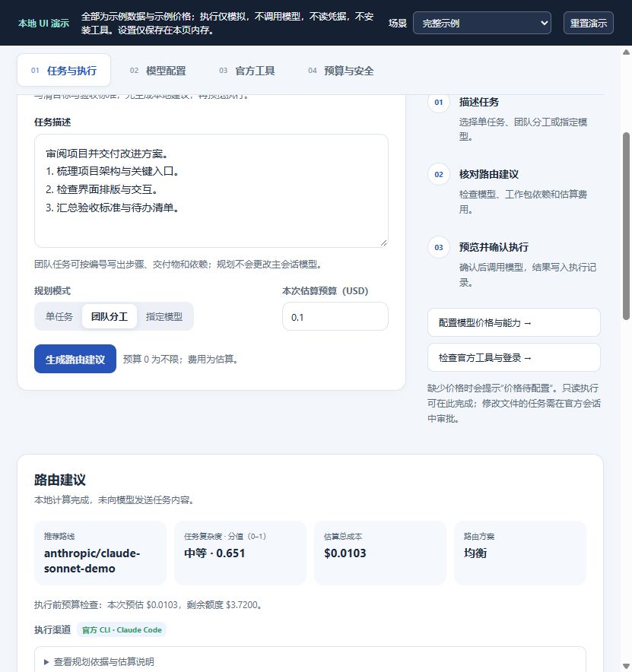This screenshot has width=632, height=672.
Task: Select the 指定模型 planning mode
Action: tap(164, 316)
